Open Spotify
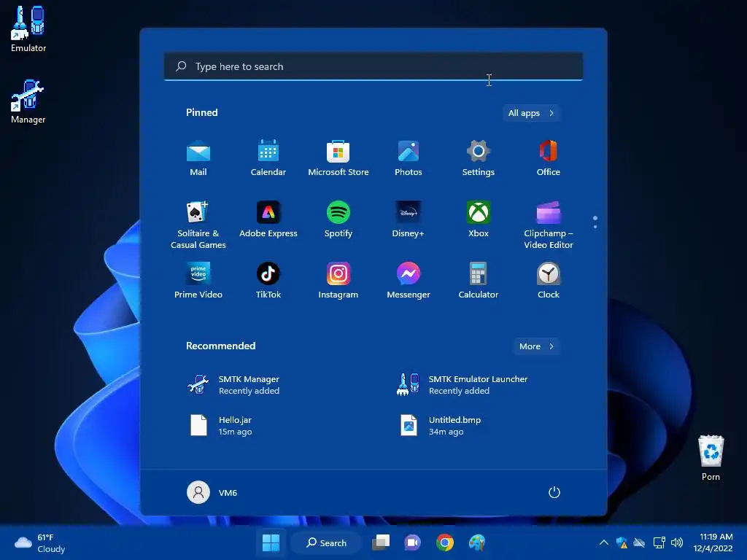 pos(338,220)
